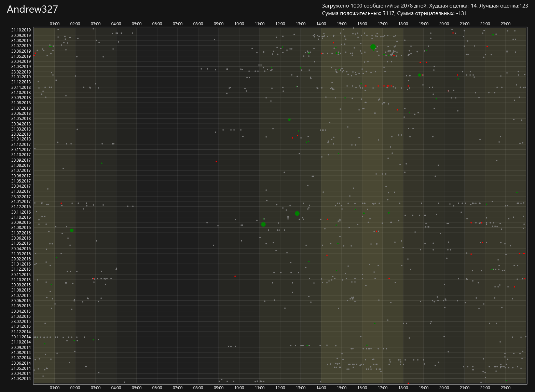Click the 30.11.2014 date label
Image resolution: width=535 pixels, height=392 pixels.
click(21, 337)
